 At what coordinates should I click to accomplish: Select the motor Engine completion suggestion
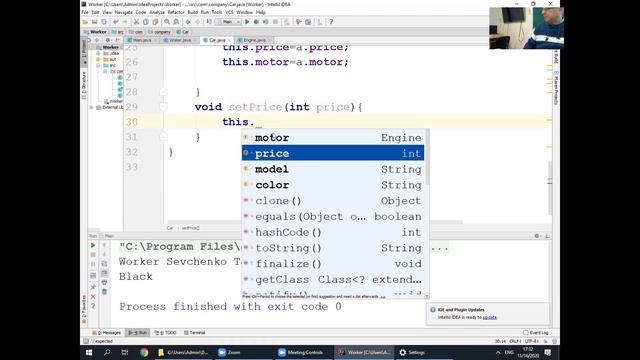(333, 138)
